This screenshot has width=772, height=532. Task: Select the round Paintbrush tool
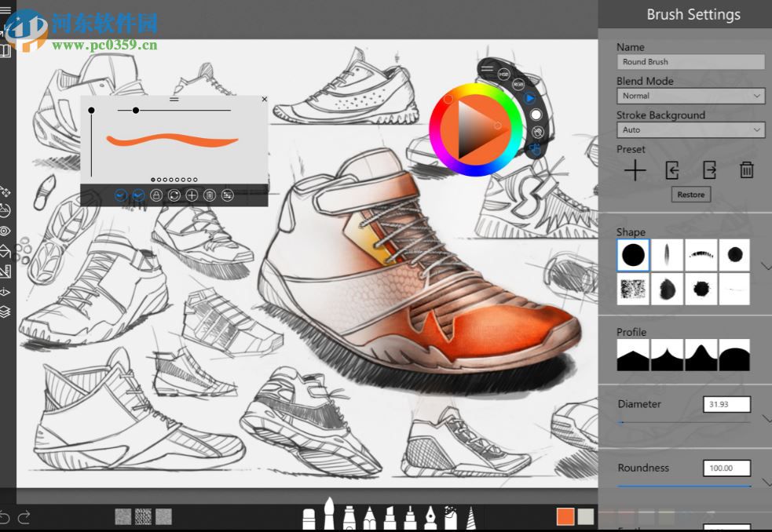point(329,516)
